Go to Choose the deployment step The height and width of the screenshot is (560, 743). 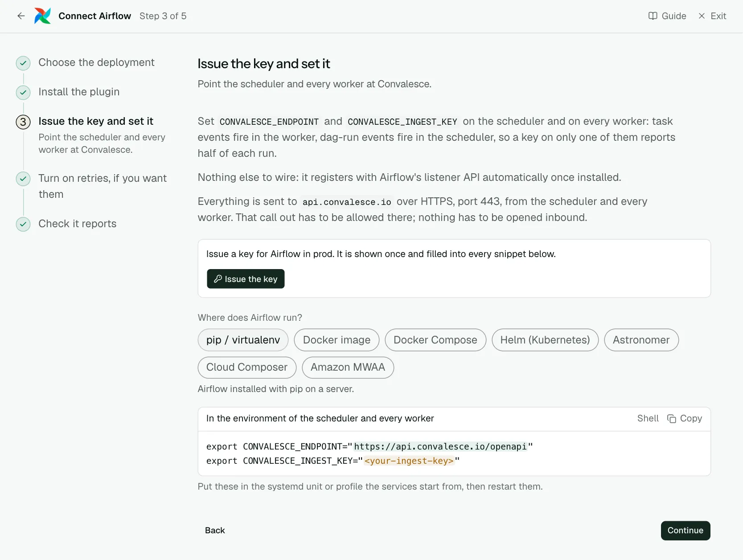point(96,62)
